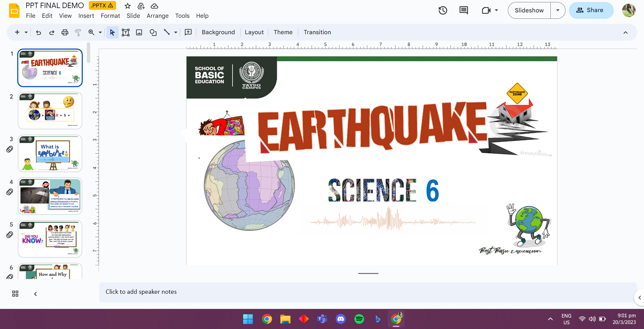Switch to grid view icon
This screenshot has height=329, width=644.
click(x=15, y=294)
